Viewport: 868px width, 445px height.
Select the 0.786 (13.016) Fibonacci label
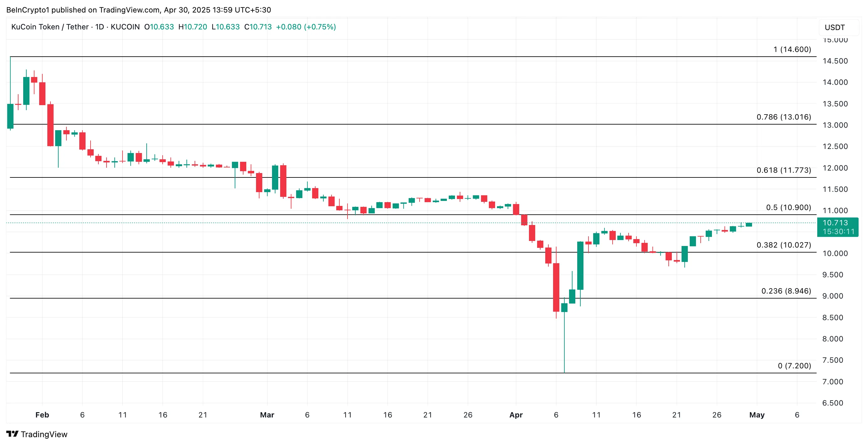pyautogui.click(x=783, y=117)
